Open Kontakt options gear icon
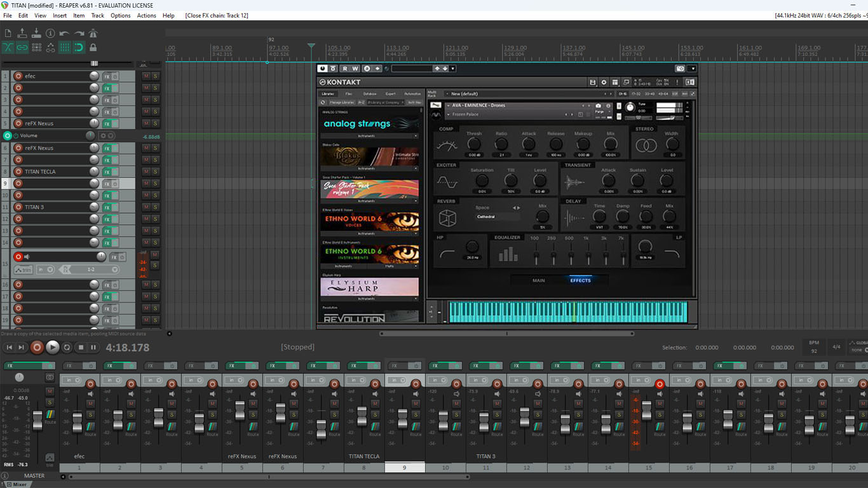This screenshot has height=488, width=868. point(604,82)
